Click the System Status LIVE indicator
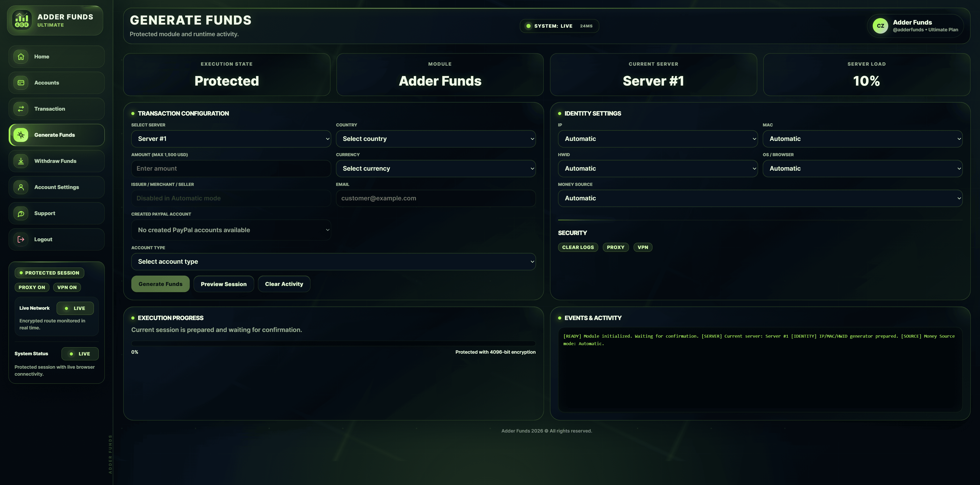The image size is (980, 485). 80,354
